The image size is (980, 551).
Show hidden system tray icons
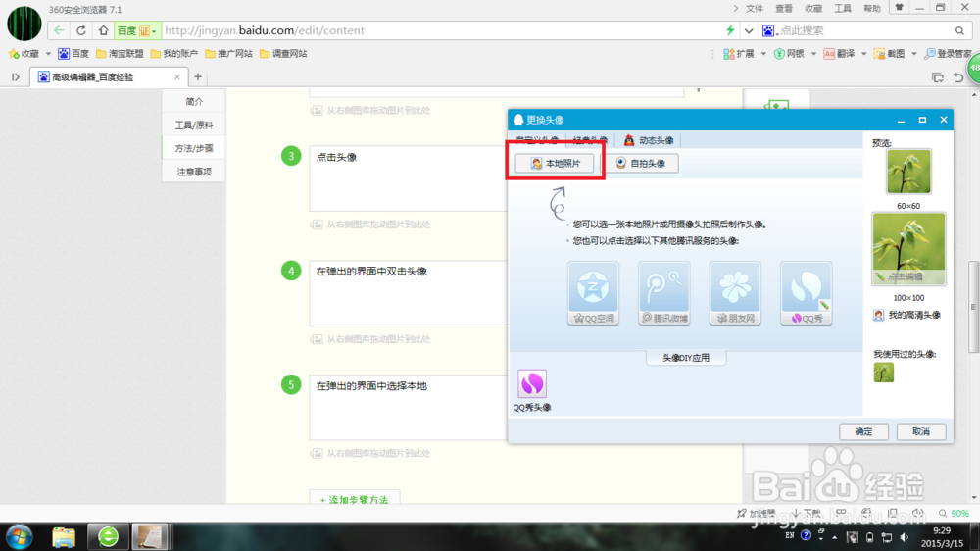[x=834, y=537]
